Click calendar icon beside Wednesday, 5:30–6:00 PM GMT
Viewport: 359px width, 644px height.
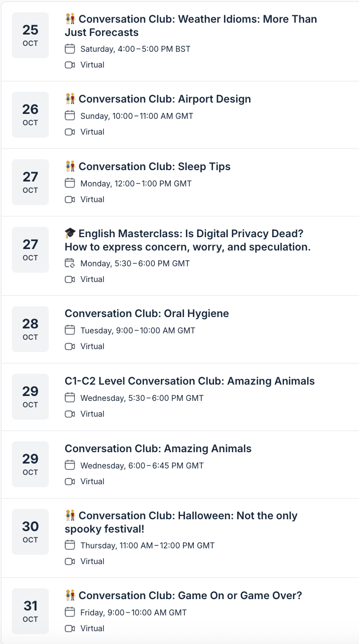click(70, 398)
